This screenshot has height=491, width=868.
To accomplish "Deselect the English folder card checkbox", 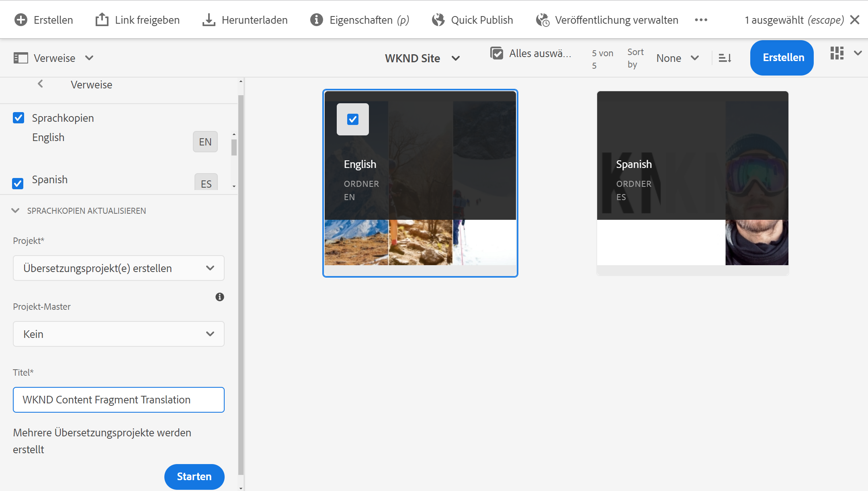I will pos(353,119).
